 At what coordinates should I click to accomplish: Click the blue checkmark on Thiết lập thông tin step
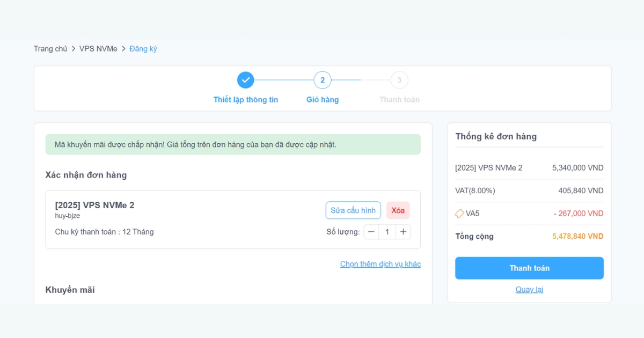[246, 79]
